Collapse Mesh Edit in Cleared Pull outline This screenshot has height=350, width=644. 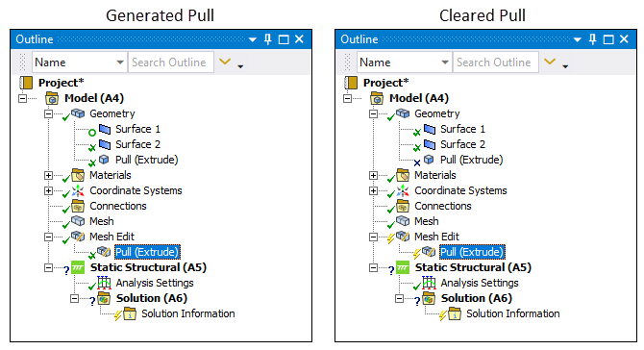(x=373, y=237)
